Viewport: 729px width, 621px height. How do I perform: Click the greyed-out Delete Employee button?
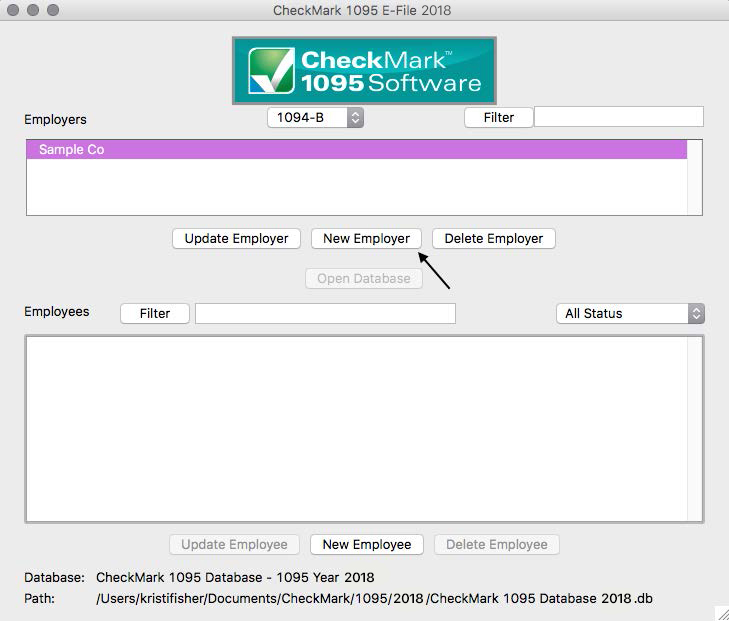(496, 545)
